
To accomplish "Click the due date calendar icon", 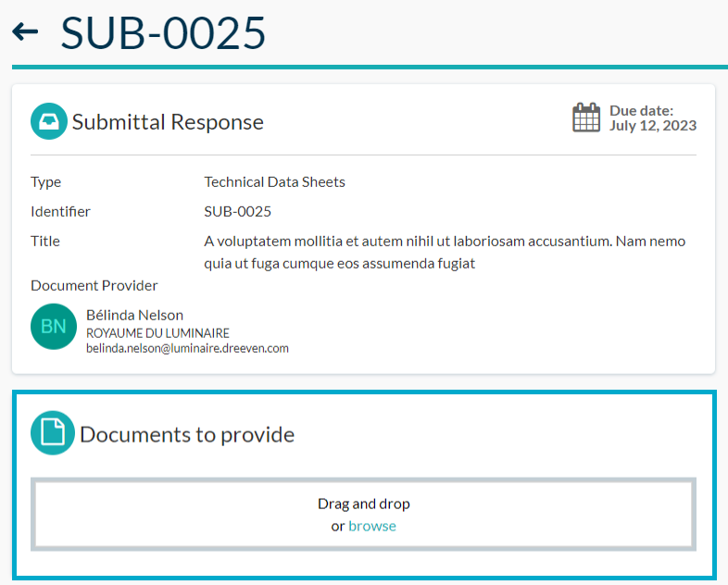I will pyautogui.click(x=586, y=118).
